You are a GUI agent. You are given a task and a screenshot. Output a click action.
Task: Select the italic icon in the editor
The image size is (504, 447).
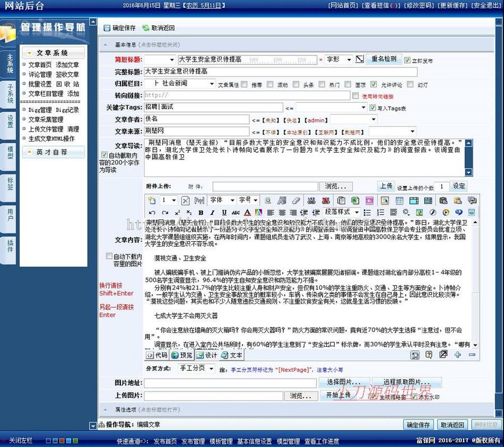212,212
